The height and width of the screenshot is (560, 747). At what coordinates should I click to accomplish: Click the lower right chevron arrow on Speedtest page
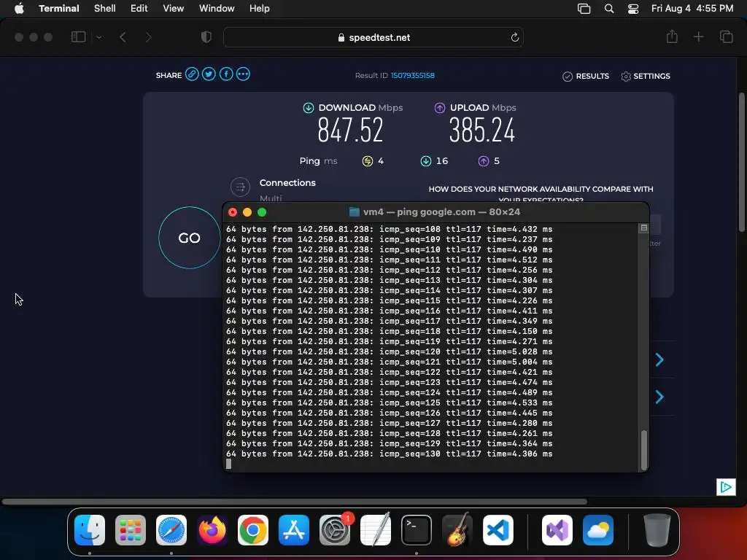[659, 397]
